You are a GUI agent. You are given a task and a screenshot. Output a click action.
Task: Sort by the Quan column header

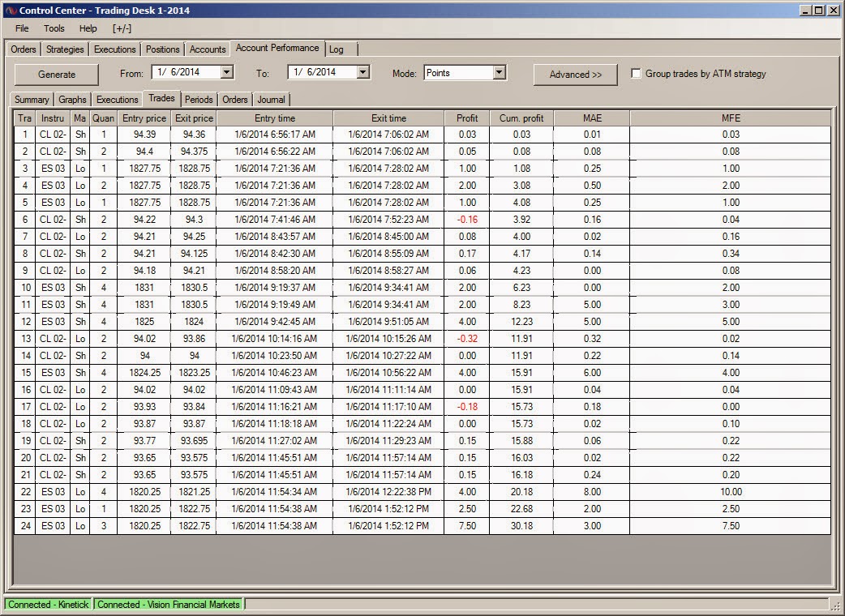tap(103, 118)
